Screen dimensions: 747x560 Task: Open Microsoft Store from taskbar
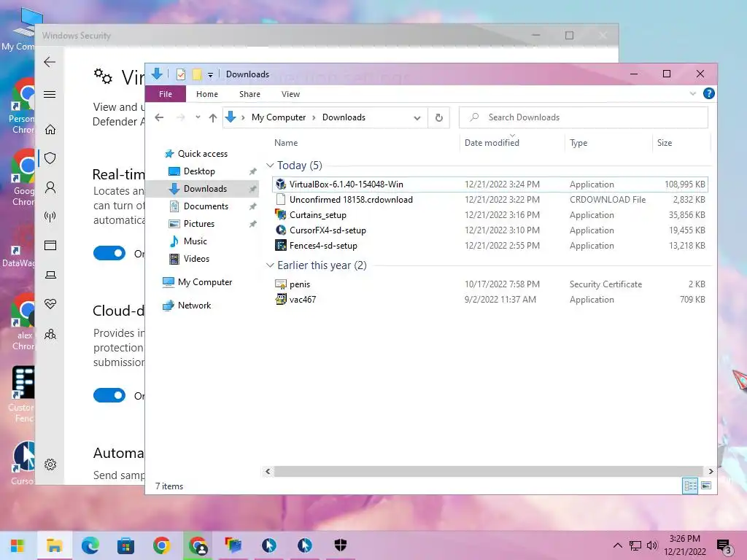click(x=125, y=545)
